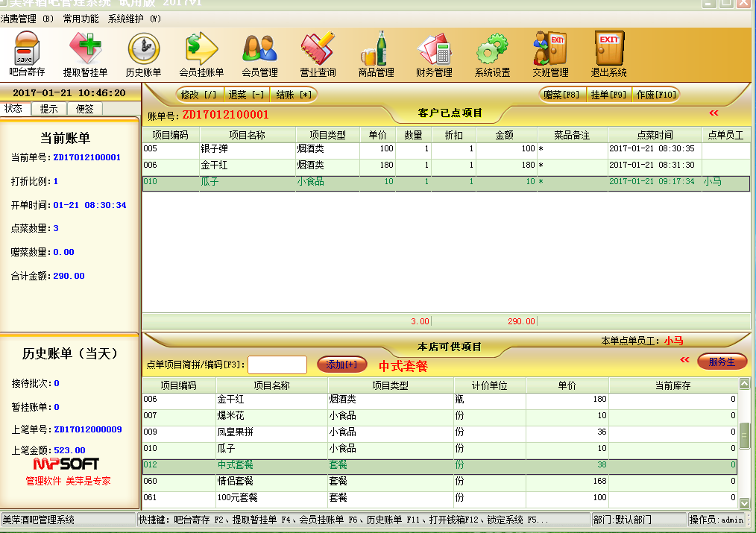Viewport: 756px width, 533px height.
Task: Select 凤皇果拼 in available items
Action: [x=440, y=432]
